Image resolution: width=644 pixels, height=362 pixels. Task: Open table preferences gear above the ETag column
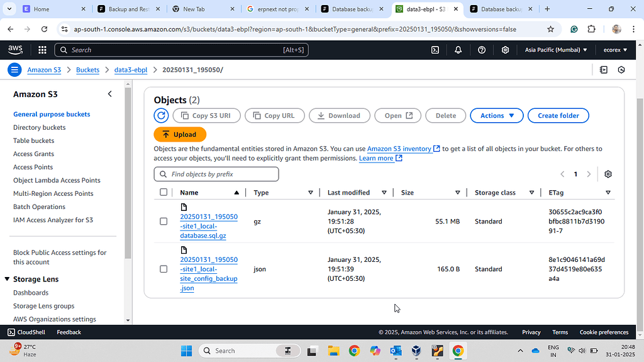(x=608, y=174)
